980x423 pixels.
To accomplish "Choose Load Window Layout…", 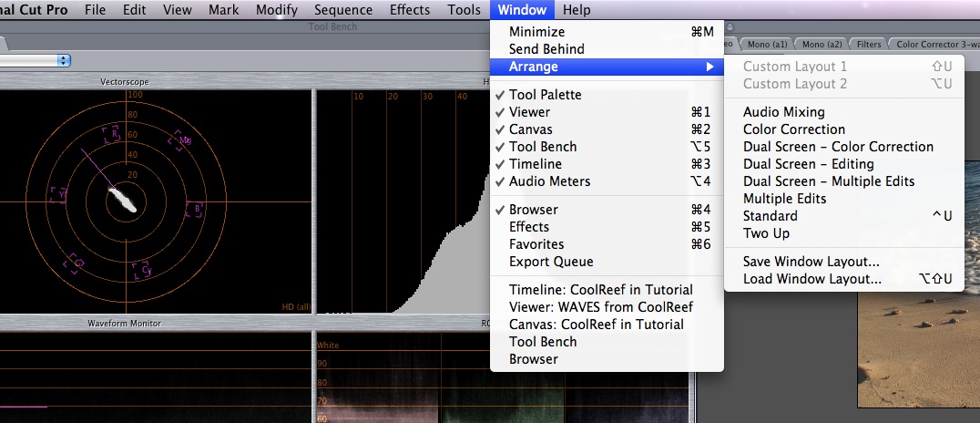I will pyautogui.click(x=843, y=279).
